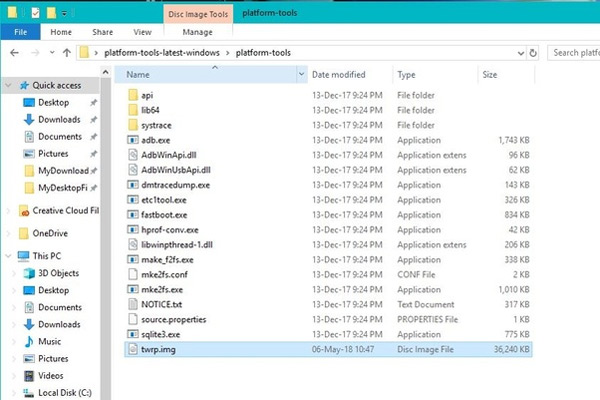600x400 pixels.
Task: Expand the 3D Objects tree node
Action: (14, 273)
